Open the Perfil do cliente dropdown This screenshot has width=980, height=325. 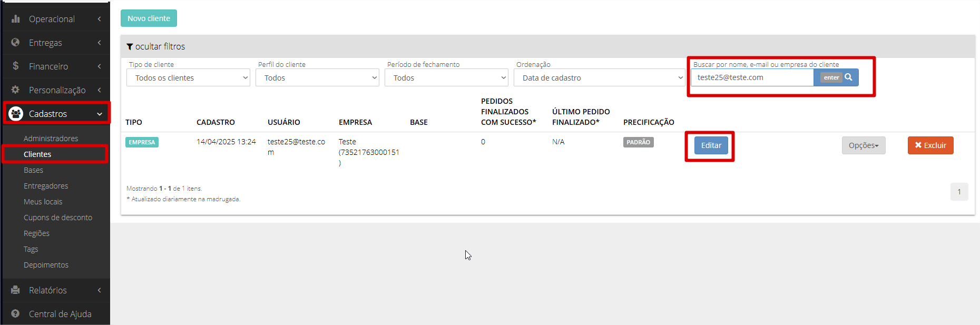coord(317,77)
